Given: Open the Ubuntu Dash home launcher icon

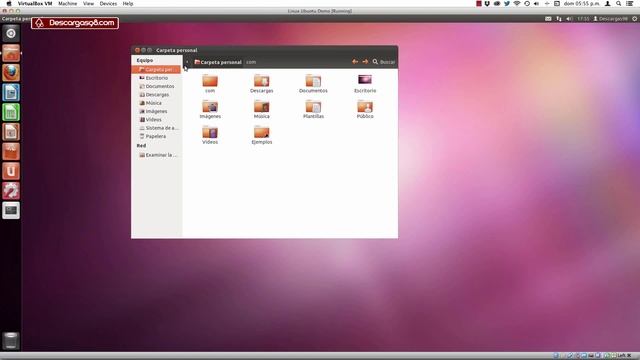Looking at the screenshot, I should click(11, 33).
